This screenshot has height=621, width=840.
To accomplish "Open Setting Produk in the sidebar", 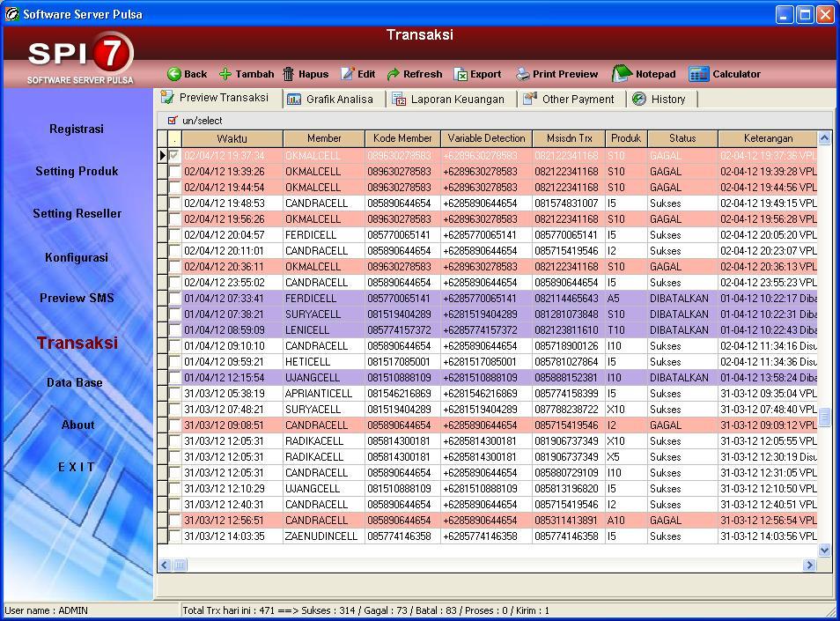I will pyautogui.click(x=77, y=171).
